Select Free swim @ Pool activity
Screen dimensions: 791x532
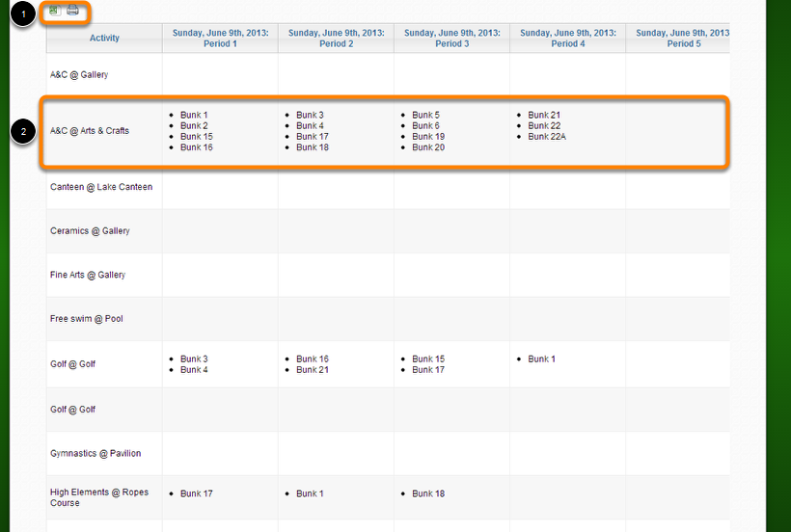87,319
